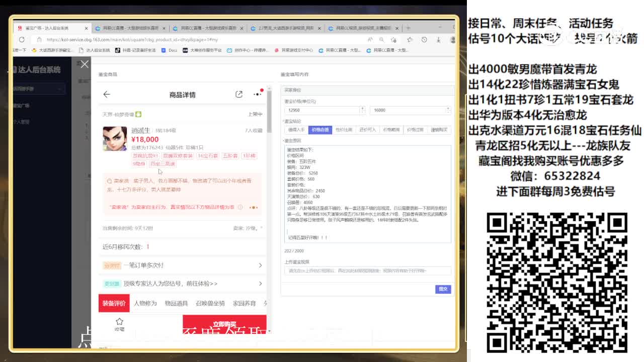Select the 价格合适 conclusion option
Viewport: 644px width, 362px height.
(320, 130)
